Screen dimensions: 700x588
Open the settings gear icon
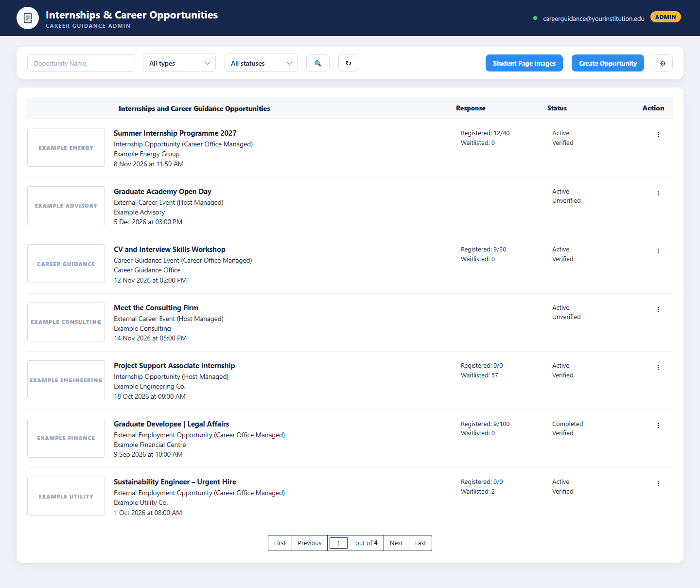[x=663, y=63]
